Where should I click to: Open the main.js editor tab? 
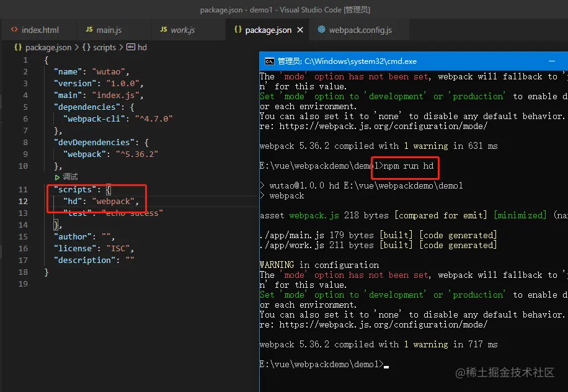(x=113, y=30)
